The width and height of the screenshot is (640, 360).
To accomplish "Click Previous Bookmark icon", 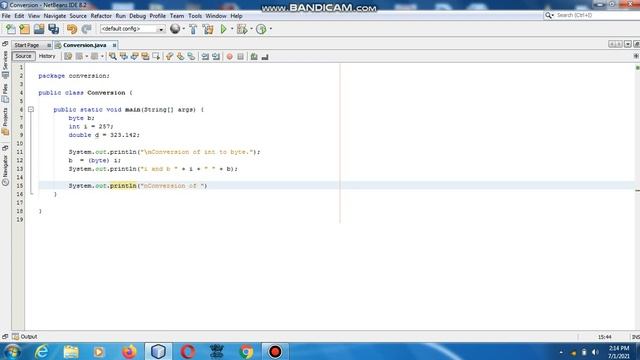I will coord(169,57).
